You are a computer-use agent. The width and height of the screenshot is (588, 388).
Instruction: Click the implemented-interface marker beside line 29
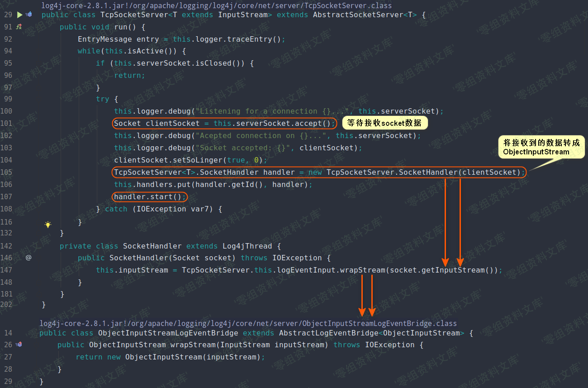tap(28, 14)
